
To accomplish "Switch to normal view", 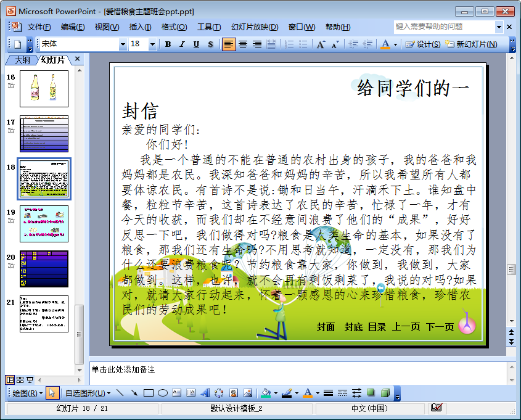I will coord(10,380).
